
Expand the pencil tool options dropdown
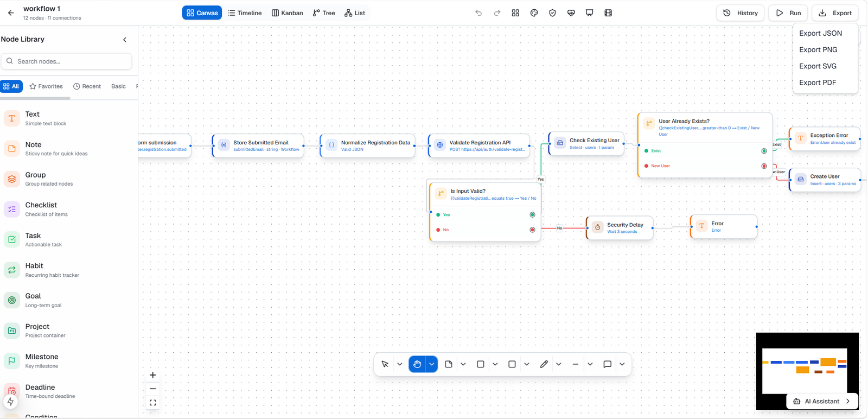pyautogui.click(x=559, y=364)
